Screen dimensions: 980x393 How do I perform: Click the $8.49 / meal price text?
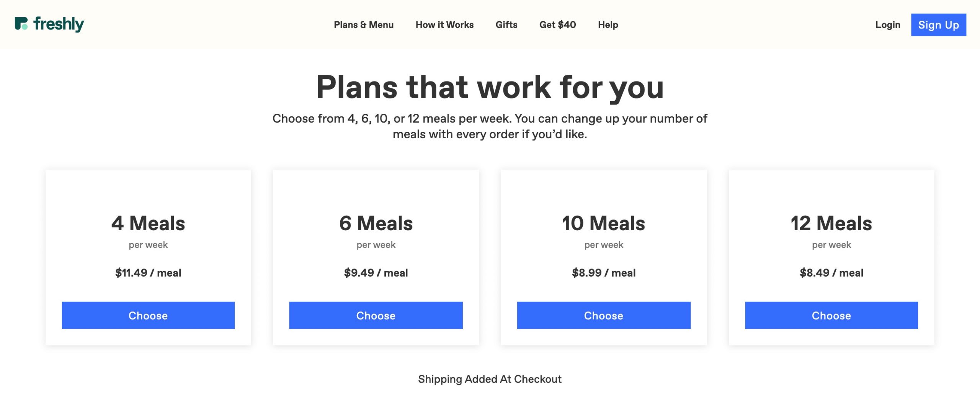[831, 273]
